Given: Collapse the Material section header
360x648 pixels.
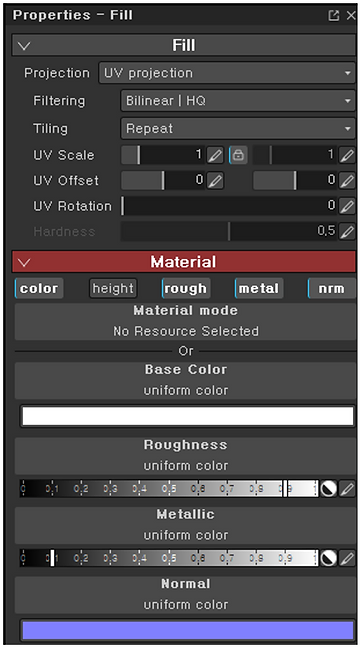Looking at the screenshot, I should coord(184,262).
